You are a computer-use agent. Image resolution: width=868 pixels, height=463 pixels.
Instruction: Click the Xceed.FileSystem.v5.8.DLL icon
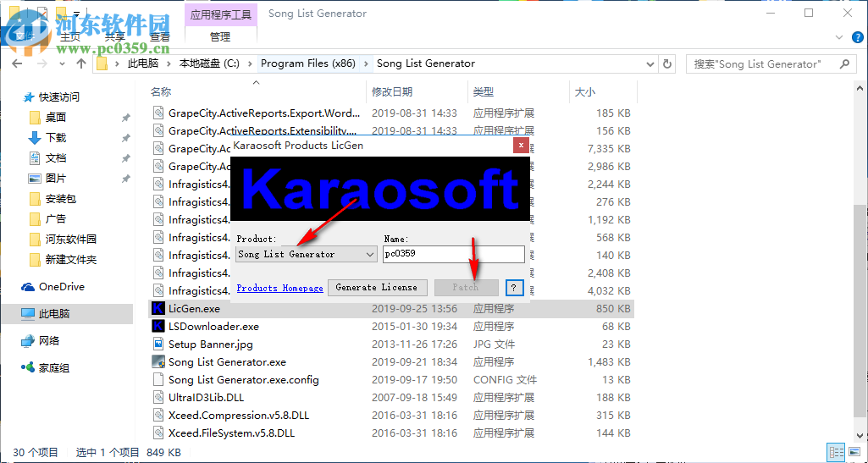pos(158,433)
